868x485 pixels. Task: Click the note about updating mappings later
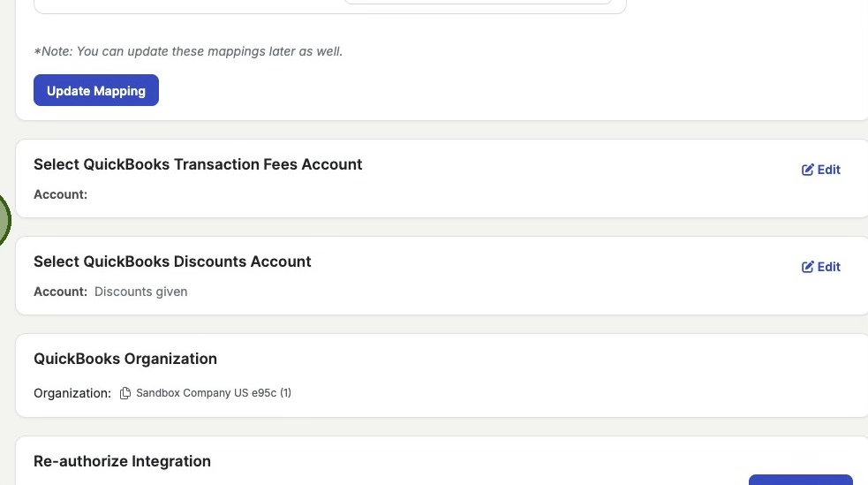coord(188,51)
